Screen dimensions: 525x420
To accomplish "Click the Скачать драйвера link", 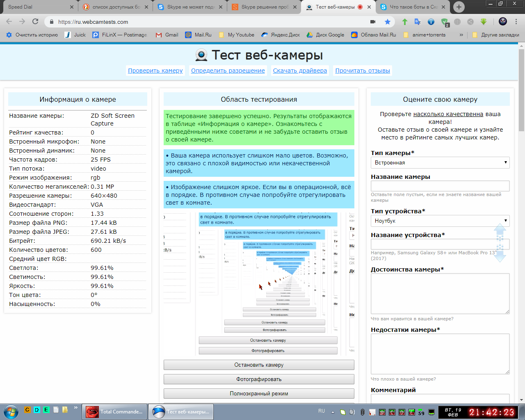I will point(300,71).
